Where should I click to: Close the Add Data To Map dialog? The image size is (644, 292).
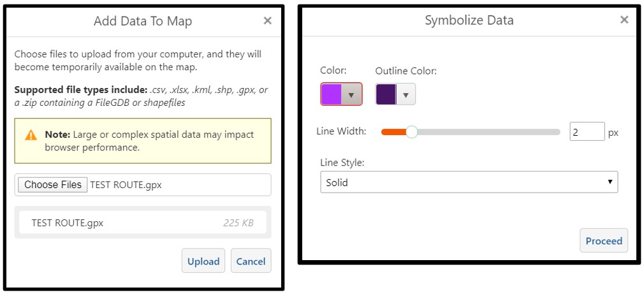click(x=267, y=20)
